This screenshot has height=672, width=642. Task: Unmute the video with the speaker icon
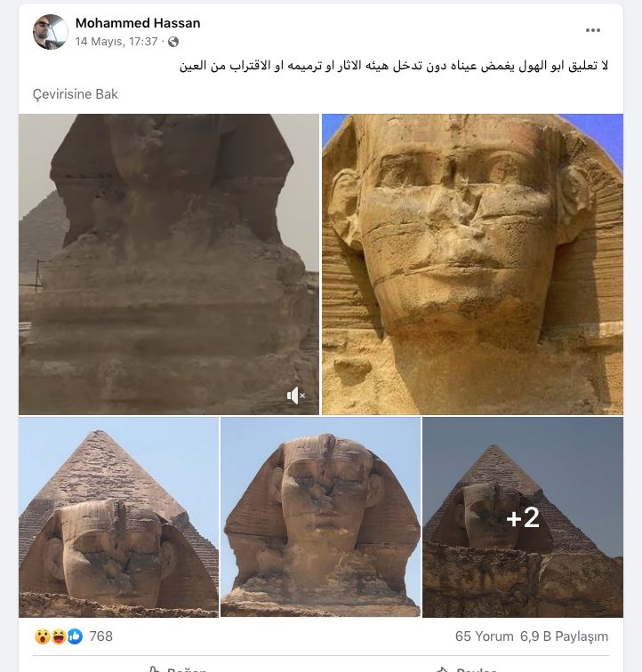[x=296, y=396]
